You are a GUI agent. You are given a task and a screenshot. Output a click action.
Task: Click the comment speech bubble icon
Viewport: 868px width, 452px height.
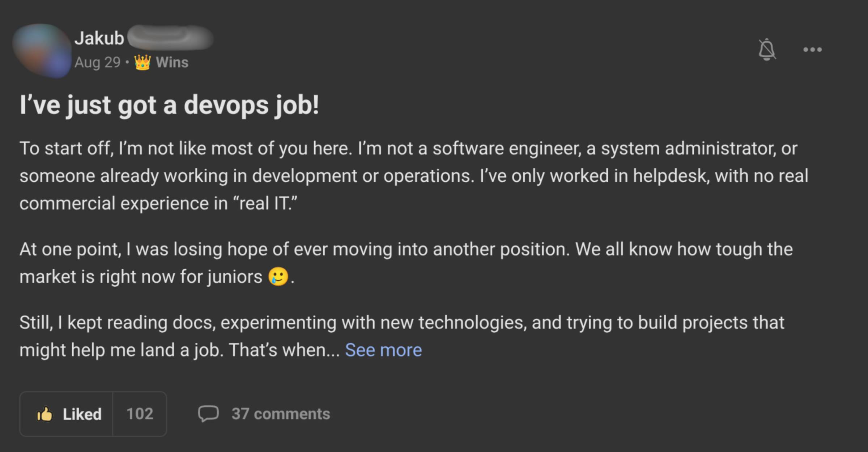click(208, 414)
